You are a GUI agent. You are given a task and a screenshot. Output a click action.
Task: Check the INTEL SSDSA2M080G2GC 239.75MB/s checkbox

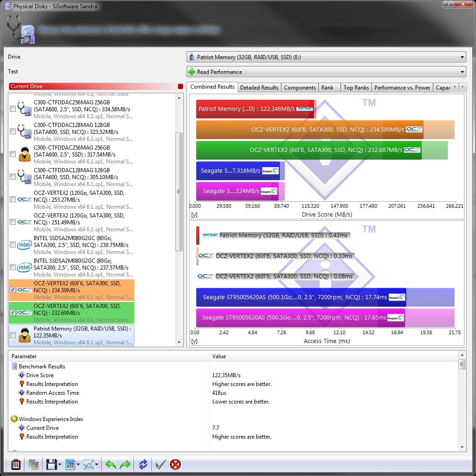coord(12,244)
